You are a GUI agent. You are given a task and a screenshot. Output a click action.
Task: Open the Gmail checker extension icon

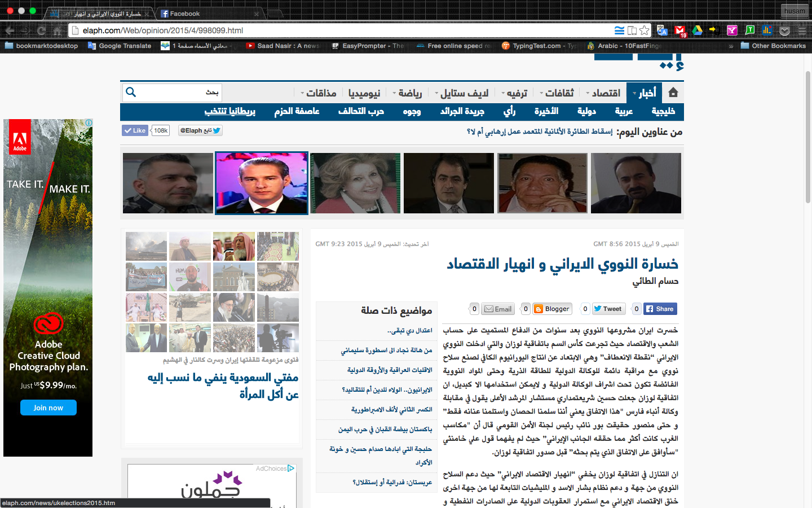680,30
